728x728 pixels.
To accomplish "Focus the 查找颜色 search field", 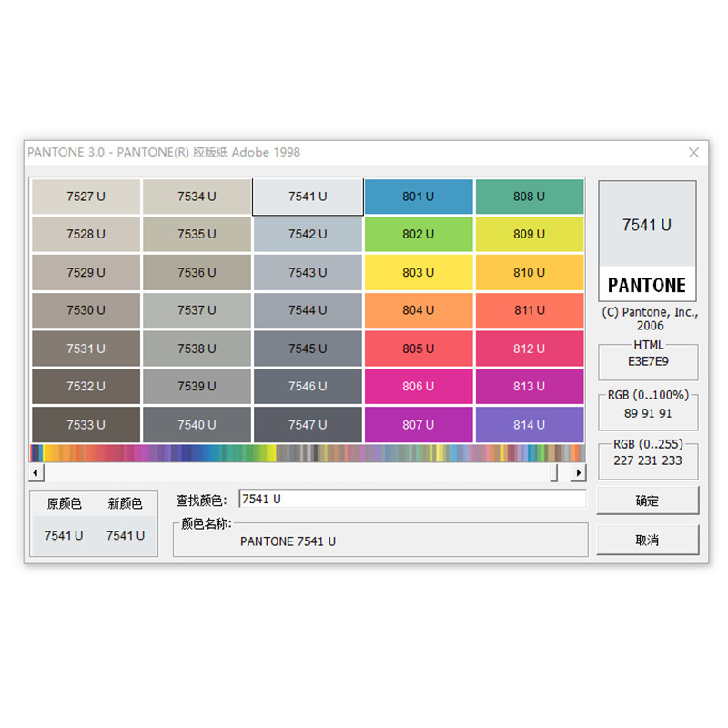I will [412, 499].
